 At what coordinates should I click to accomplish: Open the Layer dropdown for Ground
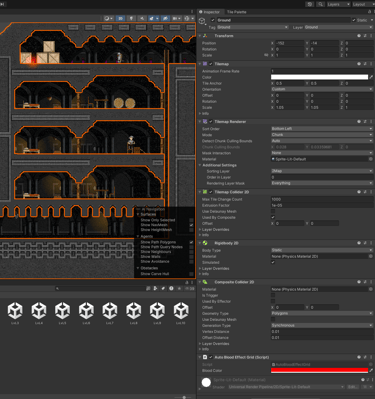[x=338, y=27]
